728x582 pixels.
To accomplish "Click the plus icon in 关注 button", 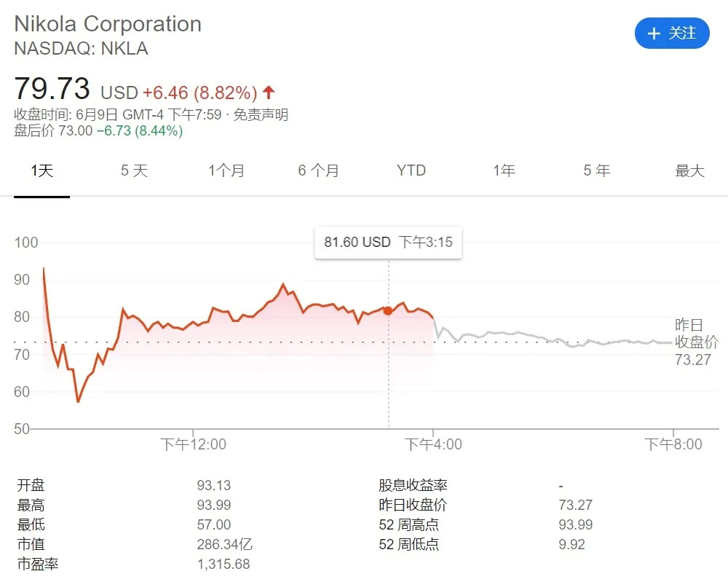I will click(654, 34).
